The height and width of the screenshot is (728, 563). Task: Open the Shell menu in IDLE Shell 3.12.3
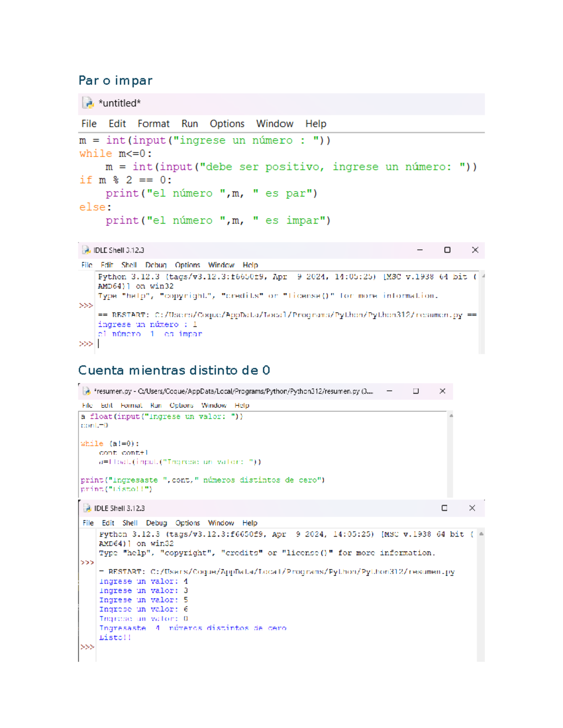pyautogui.click(x=129, y=265)
